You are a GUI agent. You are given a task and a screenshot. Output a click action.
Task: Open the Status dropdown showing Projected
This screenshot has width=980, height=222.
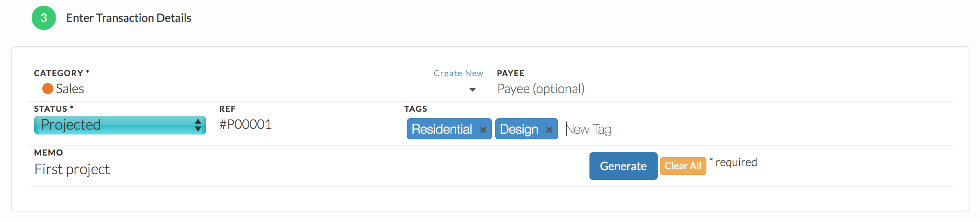point(120,125)
